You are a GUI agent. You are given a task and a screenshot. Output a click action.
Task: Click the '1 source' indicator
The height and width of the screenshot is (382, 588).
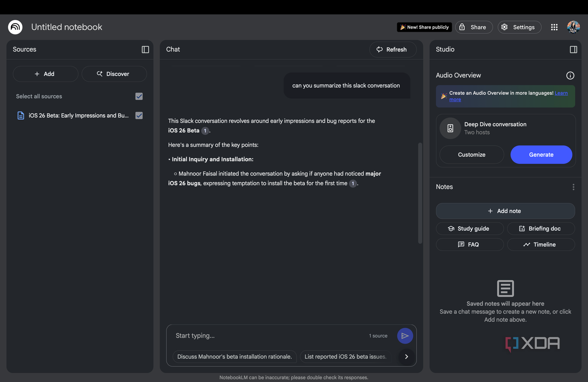click(378, 336)
